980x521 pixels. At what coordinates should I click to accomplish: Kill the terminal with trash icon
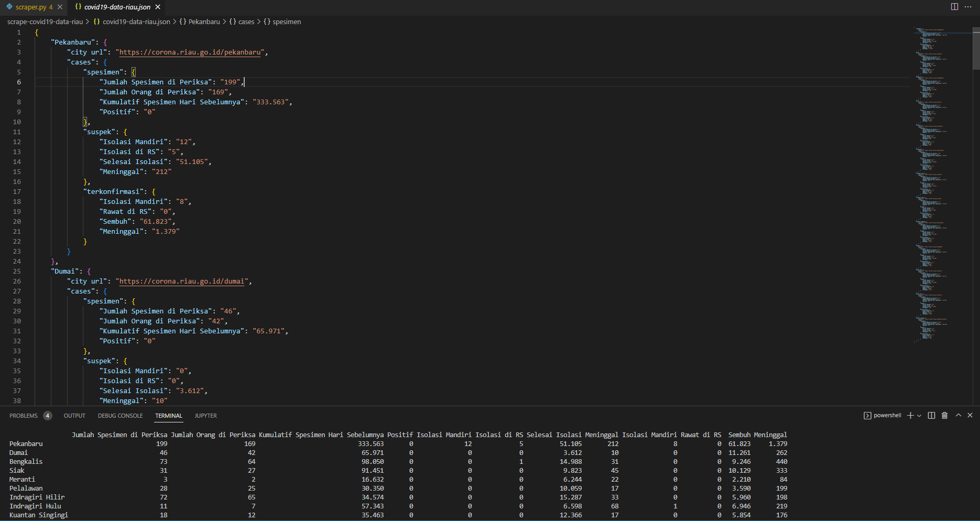(x=945, y=415)
